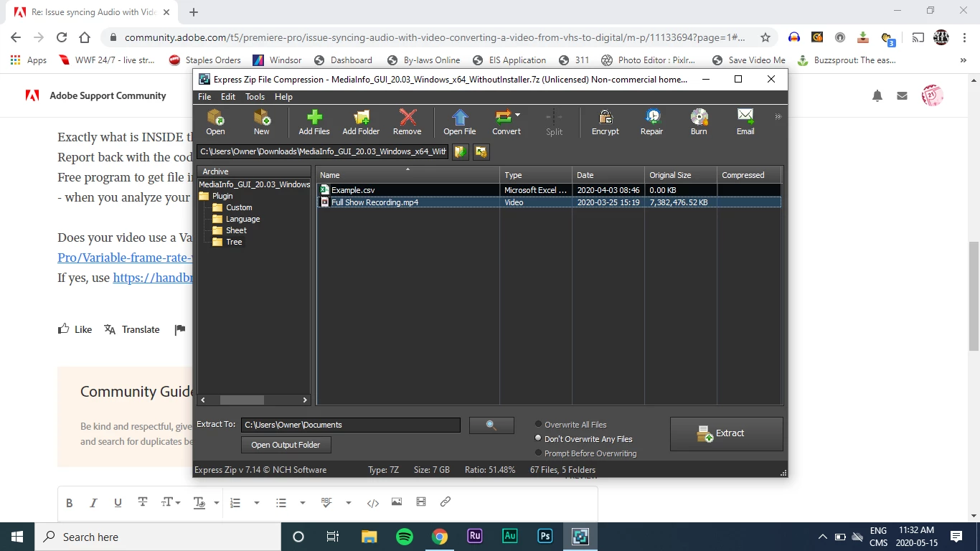Sort files by the Original Size column header

click(x=681, y=175)
